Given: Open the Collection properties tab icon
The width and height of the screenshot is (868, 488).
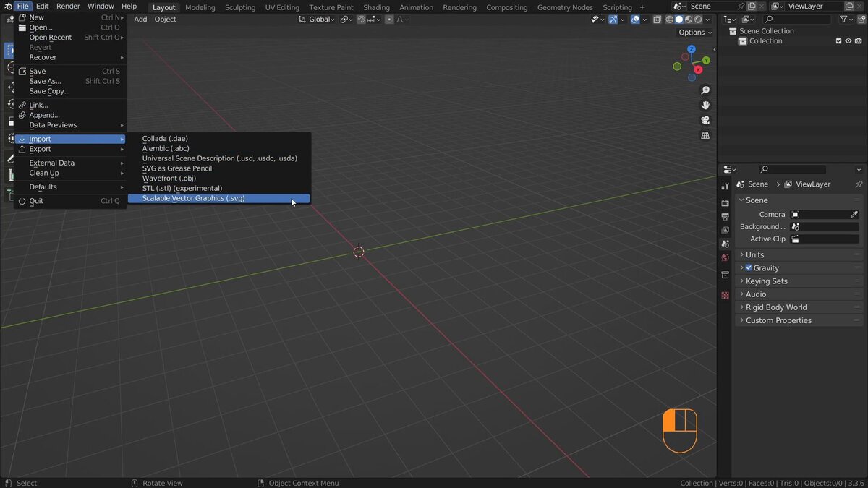Looking at the screenshot, I should [725, 275].
